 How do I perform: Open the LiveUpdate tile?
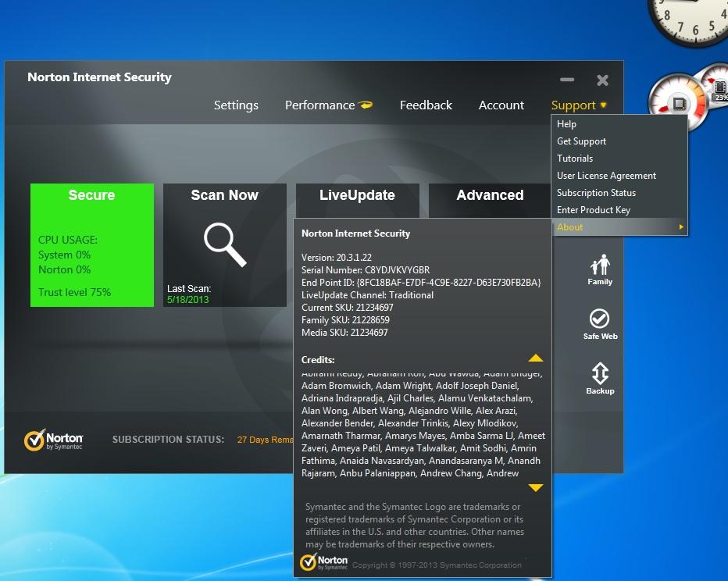pos(358,200)
